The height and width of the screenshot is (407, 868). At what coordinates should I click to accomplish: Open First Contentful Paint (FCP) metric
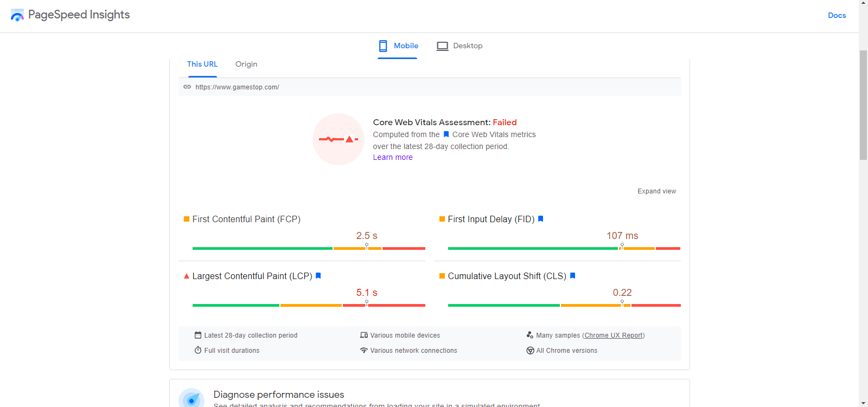(x=246, y=219)
